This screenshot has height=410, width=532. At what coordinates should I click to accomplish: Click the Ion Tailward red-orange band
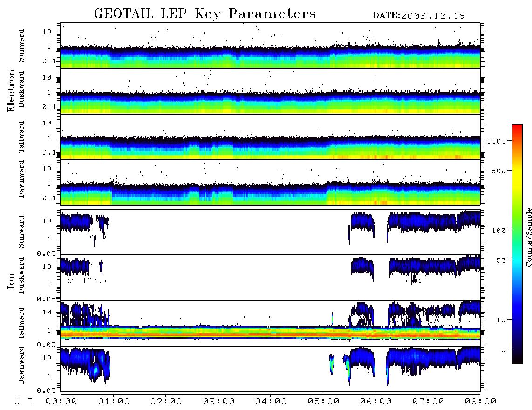tap(270, 335)
